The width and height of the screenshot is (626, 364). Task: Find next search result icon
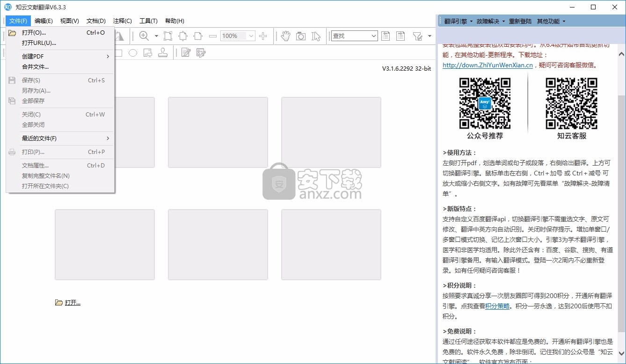400,36
